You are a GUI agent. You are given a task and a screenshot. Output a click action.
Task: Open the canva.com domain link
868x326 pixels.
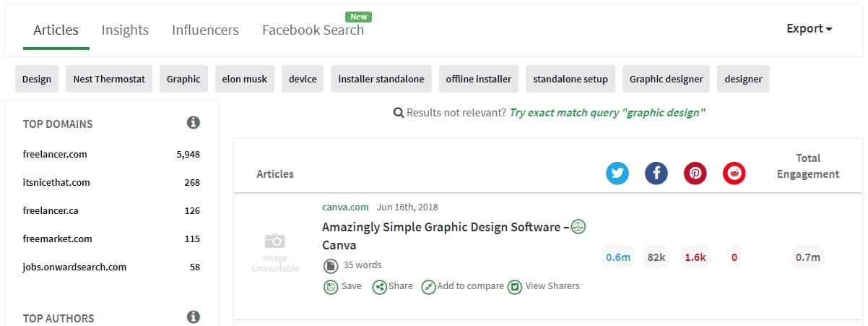(x=345, y=207)
